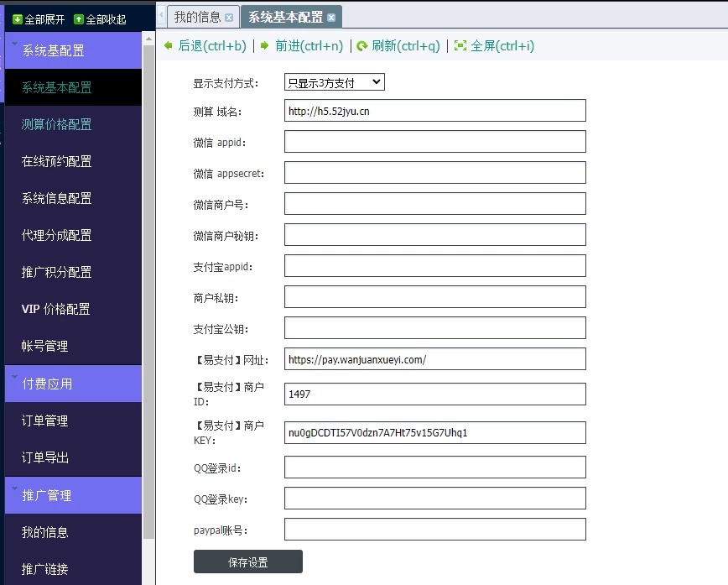Open the 推广链接 sidebar link
The image size is (728, 585).
click(x=45, y=568)
